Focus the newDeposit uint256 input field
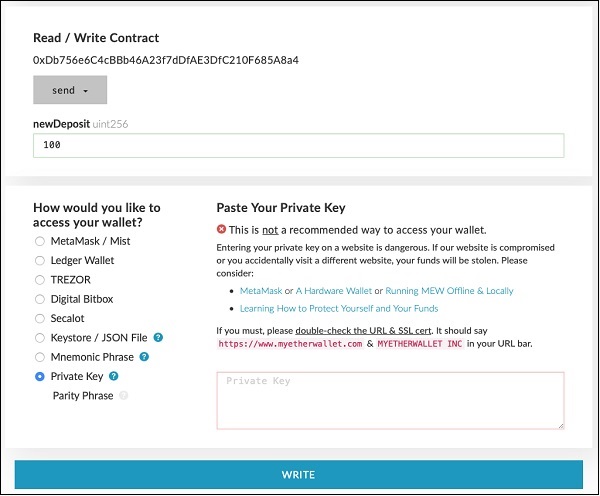Image resolution: width=600 pixels, height=496 pixels. (x=298, y=145)
